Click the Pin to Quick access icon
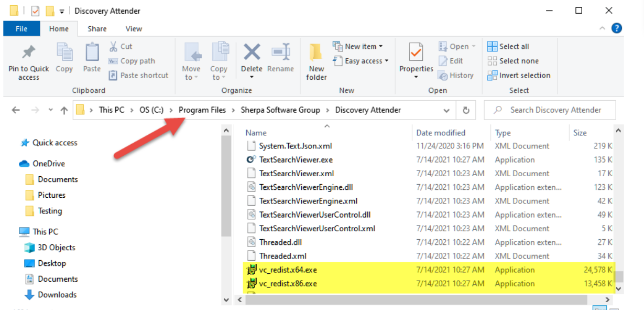644x310 pixels. pos(28,52)
